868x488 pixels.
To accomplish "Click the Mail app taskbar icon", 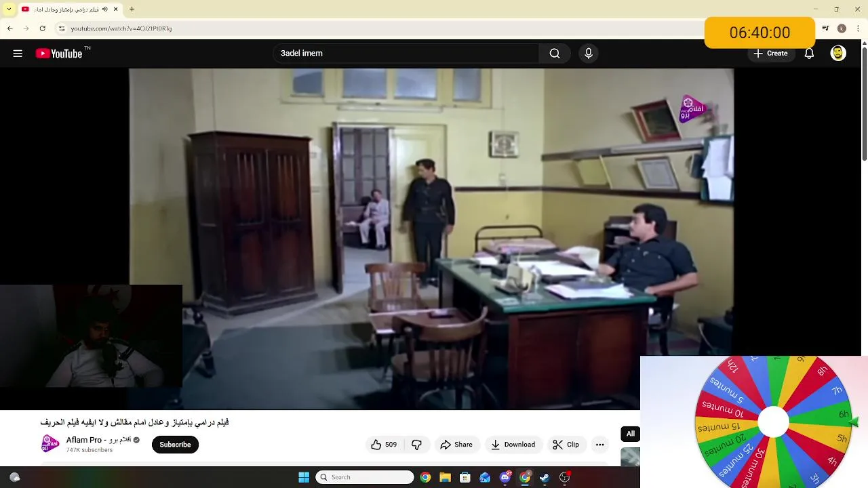I will [x=485, y=477].
